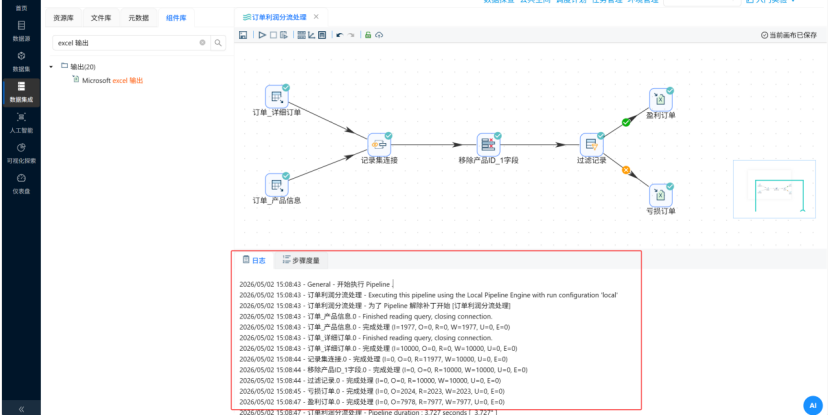Screen dimensions: 830x415
Task: Click the green check hop marker toward 盈利订单
Action: [626, 122]
